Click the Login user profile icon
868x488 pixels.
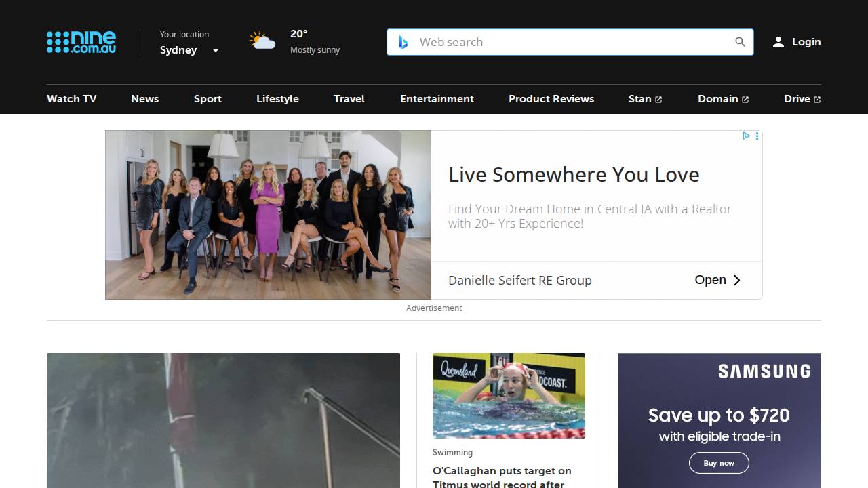[778, 42]
